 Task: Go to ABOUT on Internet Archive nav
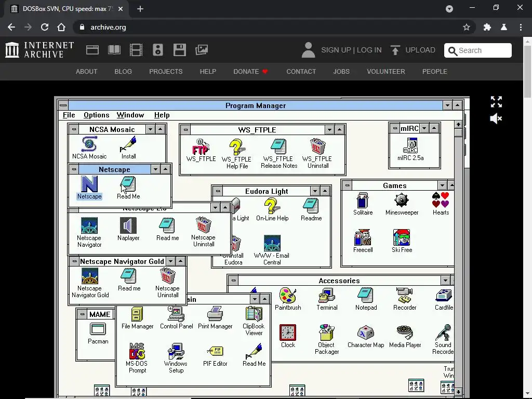87,72
